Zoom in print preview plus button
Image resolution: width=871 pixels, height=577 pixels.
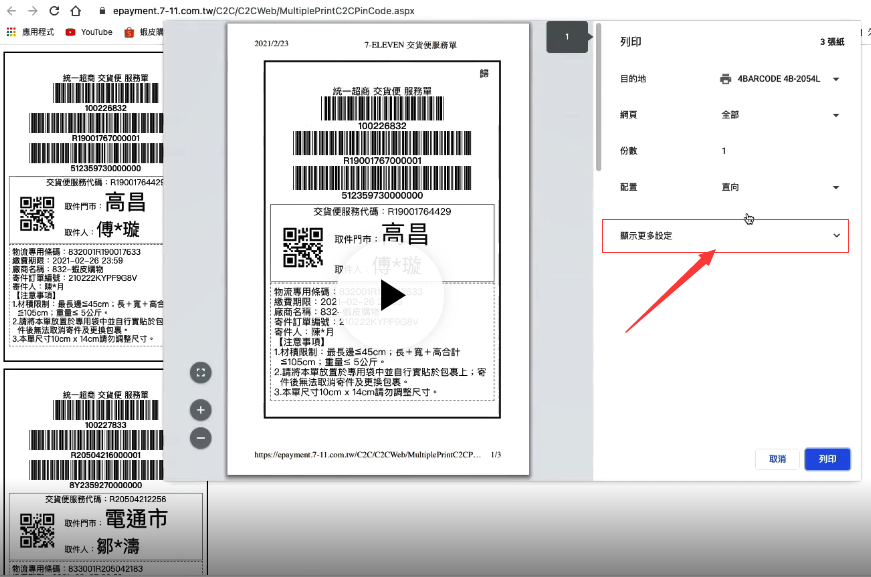pyautogui.click(x=201, y=410)
